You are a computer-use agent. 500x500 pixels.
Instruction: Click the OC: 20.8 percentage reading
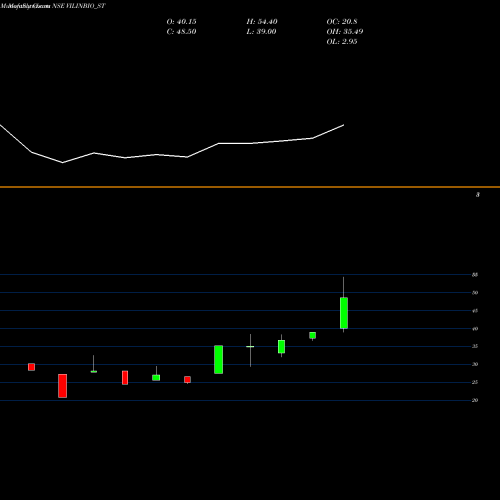(342, 22)
